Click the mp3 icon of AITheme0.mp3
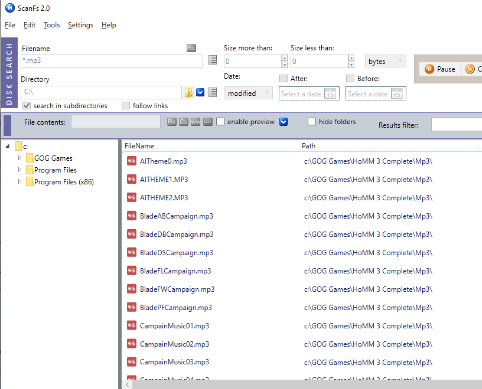Viewport: 482px width, 389px height. [132, 161]
